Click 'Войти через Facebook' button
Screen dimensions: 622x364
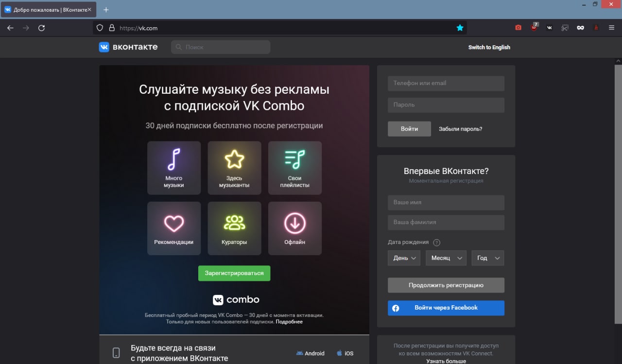tap(446, 308)
